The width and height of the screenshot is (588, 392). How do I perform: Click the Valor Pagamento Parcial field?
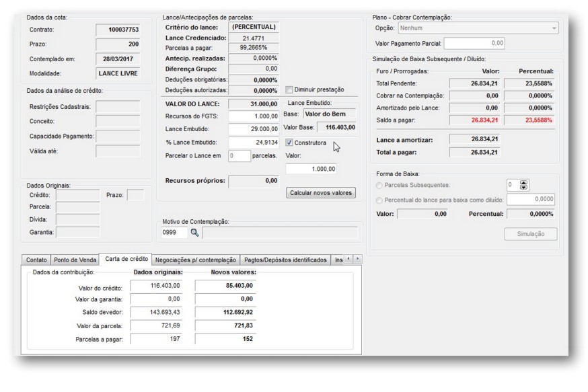(x=474, y=44)
